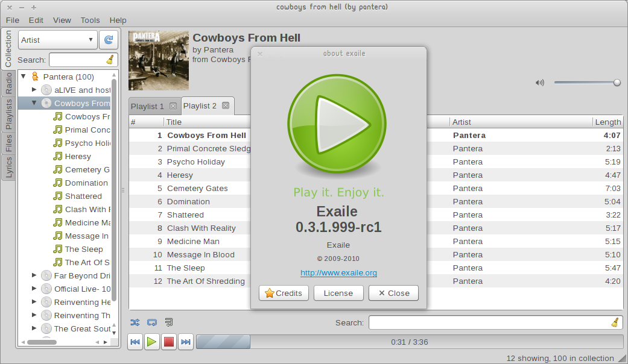Open the Edit menu
Viewport: 628px width, 364px height.
click(x=36, y=20)
